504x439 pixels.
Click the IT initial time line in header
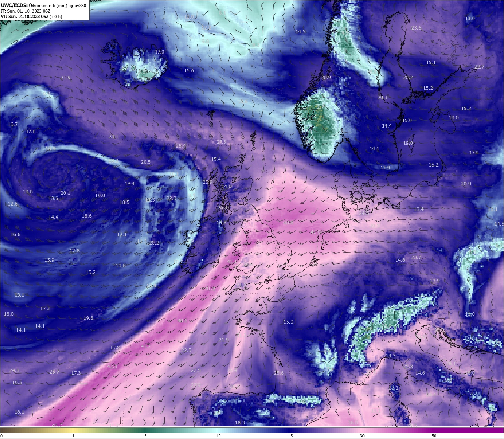[x=25, y=11]
